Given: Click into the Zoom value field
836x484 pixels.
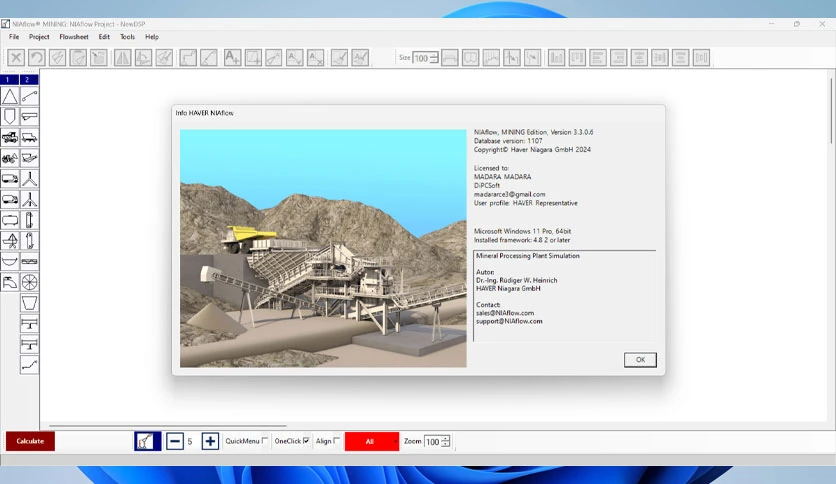Looking at the screenshot, I should coord(433,441).
